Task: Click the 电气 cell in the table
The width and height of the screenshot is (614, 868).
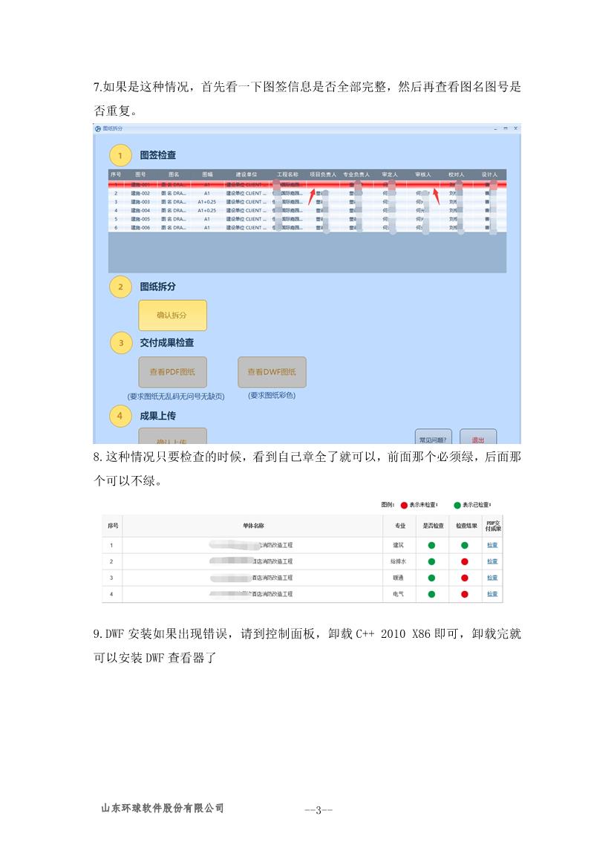Action: (398, 594)
